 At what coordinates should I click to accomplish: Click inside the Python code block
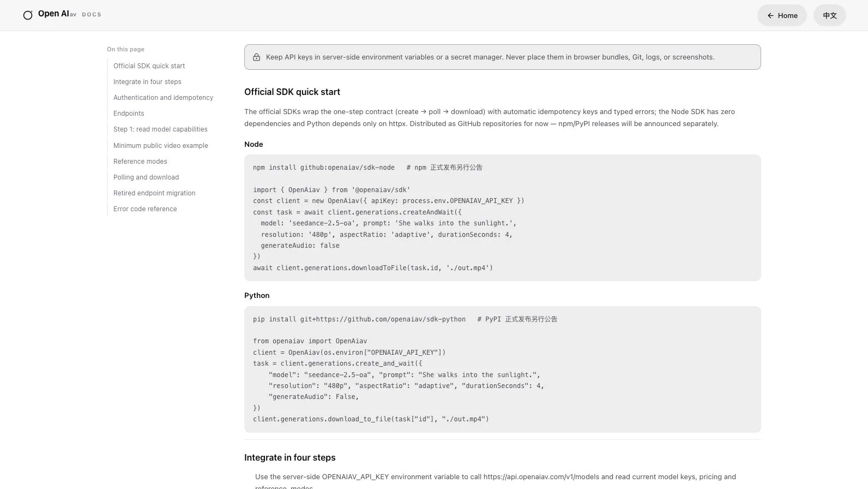tap(502, 369)
